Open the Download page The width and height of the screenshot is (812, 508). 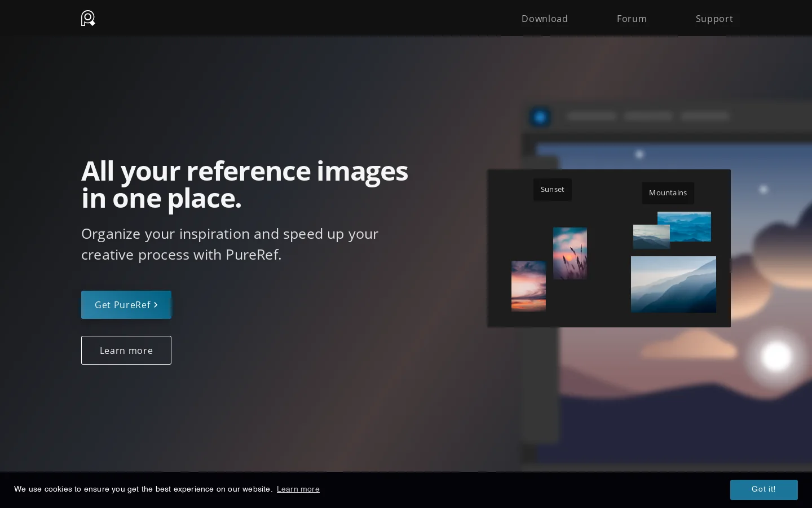click(545, 19)
